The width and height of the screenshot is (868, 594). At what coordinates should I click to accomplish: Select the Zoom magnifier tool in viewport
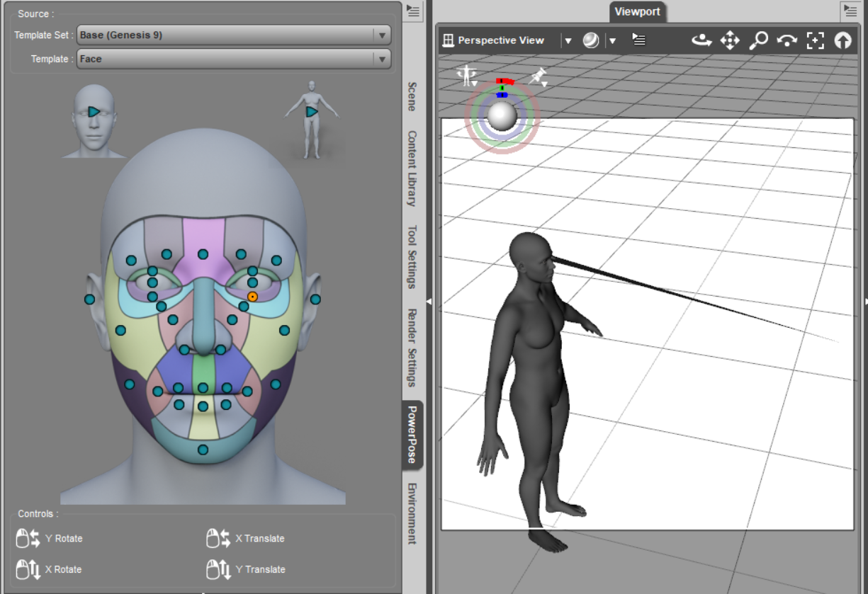pyautogui.click(x=759, y=40)
